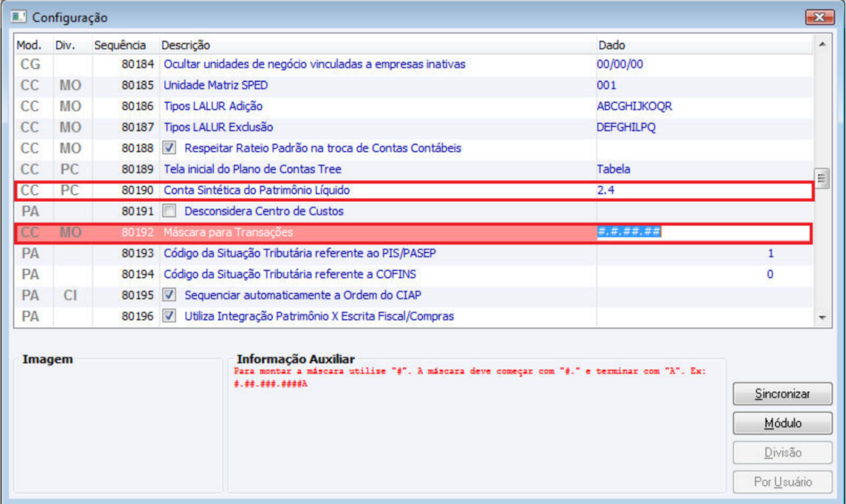The image size is (846, 504).
Task: Uncheck Sequenciar automaticamente a Ordem do CIAP
Action: (x=169, y=295)
